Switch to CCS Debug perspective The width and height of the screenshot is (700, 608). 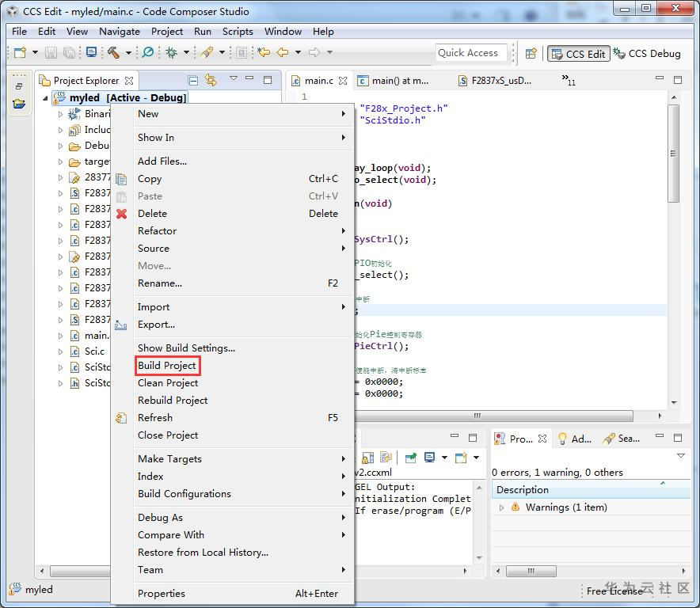tap(646, 54)
